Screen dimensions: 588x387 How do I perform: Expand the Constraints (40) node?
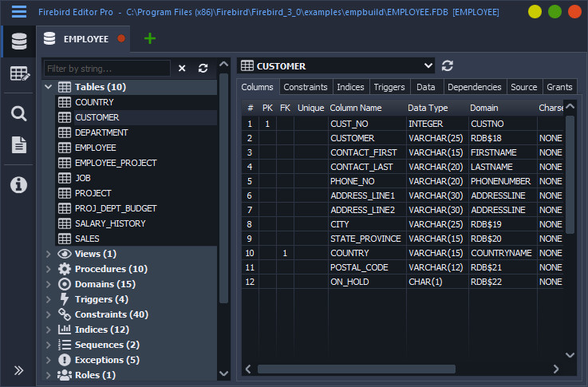tap(49, 314)
